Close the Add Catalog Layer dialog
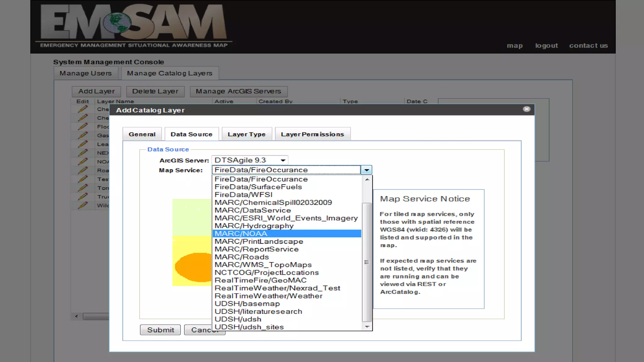The height and width of the screenshot is (362, 644). pyautogui.click(x=527, y=109)
